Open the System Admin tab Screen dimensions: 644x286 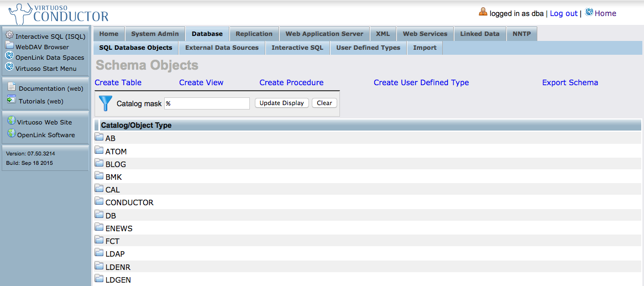click(x=155, y=34)
